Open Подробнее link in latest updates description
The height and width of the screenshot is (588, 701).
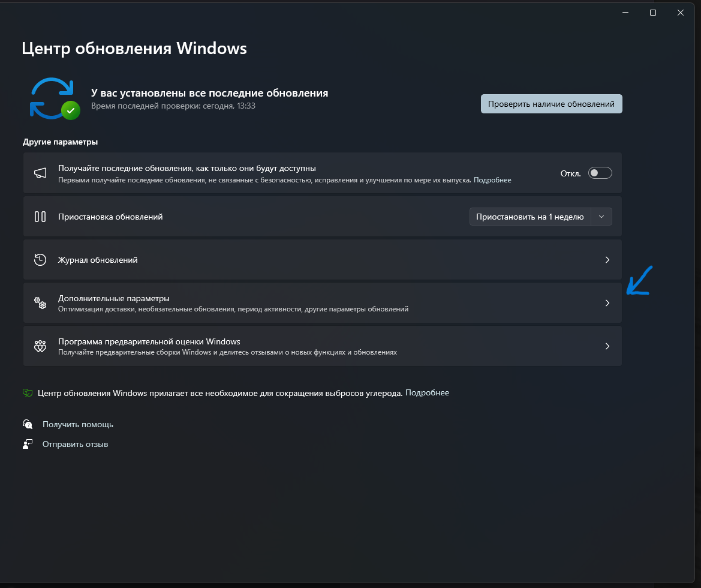pos(492,180)
